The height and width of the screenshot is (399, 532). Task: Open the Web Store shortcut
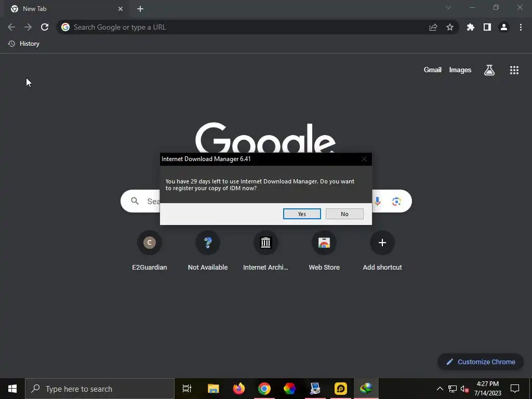pyautogui.click(x=324, y=251)
